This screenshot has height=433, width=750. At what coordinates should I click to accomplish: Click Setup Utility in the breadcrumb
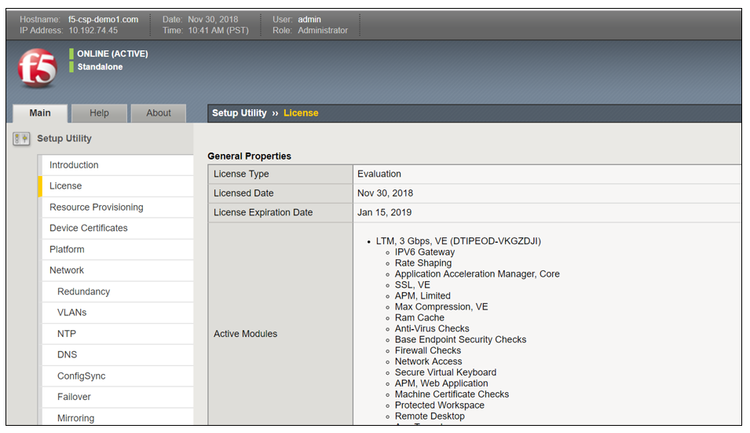point(239,113)
